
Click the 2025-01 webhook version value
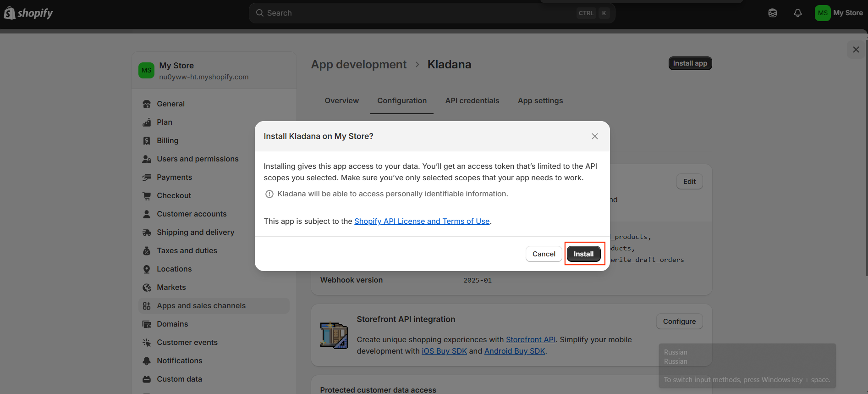477,280
